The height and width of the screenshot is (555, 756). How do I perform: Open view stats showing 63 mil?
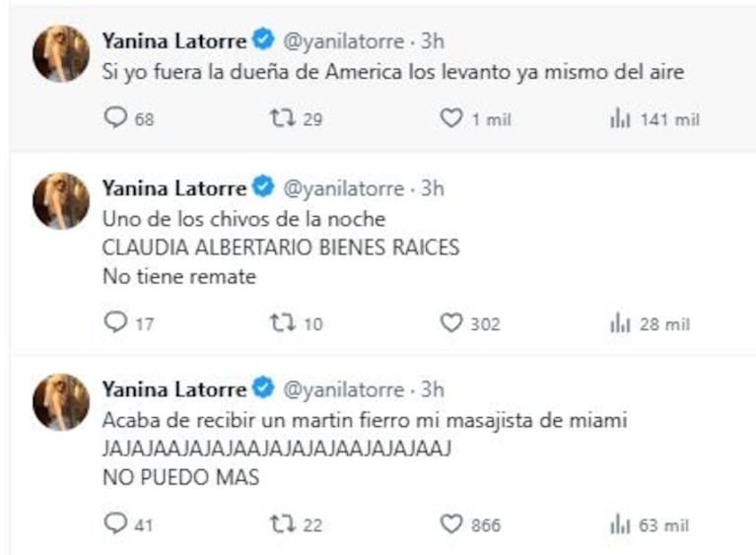click(620, 524)
